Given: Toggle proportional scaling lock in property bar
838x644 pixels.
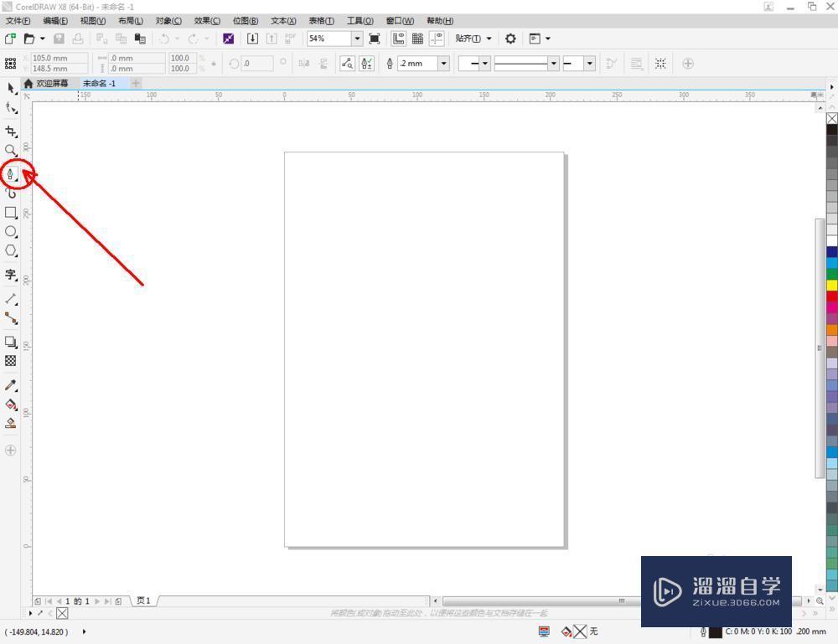Looking at the screenshot, I should click(212, 63).
